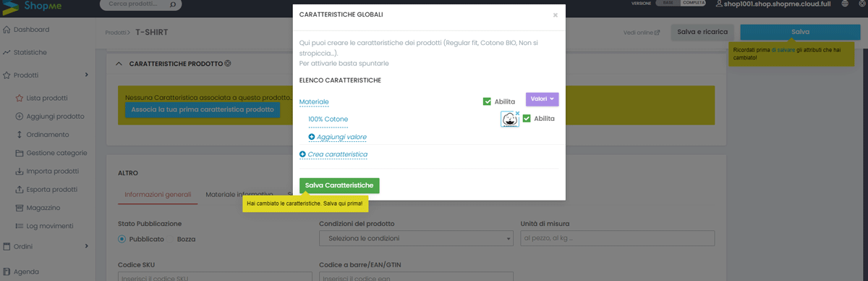Remove the 100% Cotone image with X
868x281 pixels.
[517, 113]
